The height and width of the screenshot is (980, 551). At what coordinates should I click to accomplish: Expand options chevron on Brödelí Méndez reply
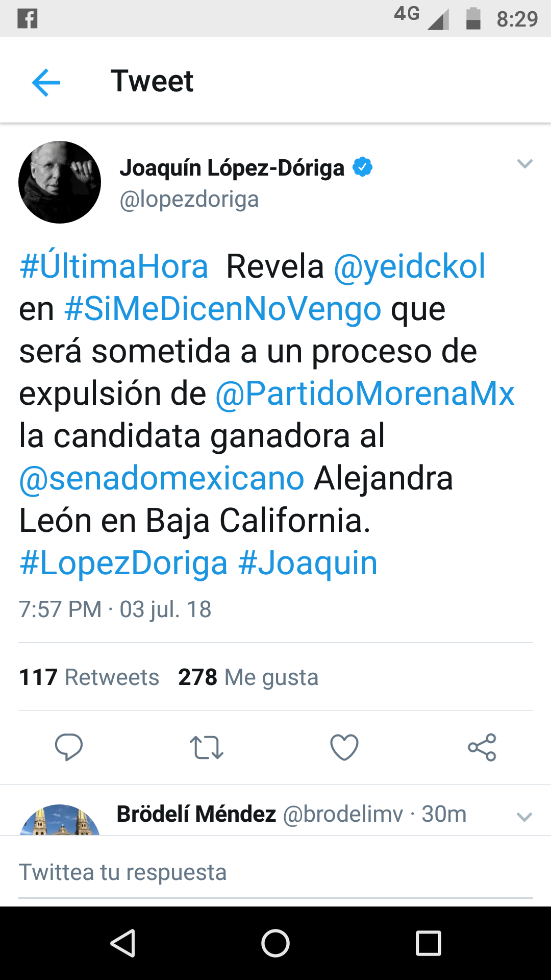(524, 817)
